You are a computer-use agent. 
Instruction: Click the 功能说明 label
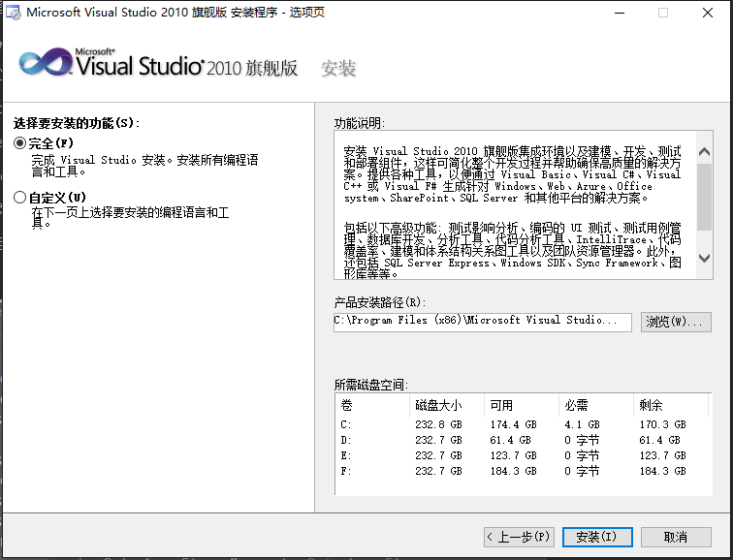click(x=360, y=123)
